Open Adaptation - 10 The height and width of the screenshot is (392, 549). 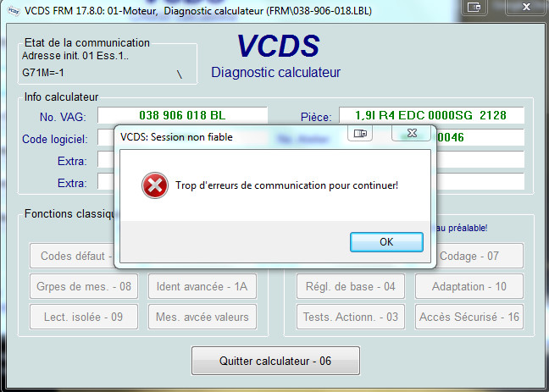pos(469,286)
